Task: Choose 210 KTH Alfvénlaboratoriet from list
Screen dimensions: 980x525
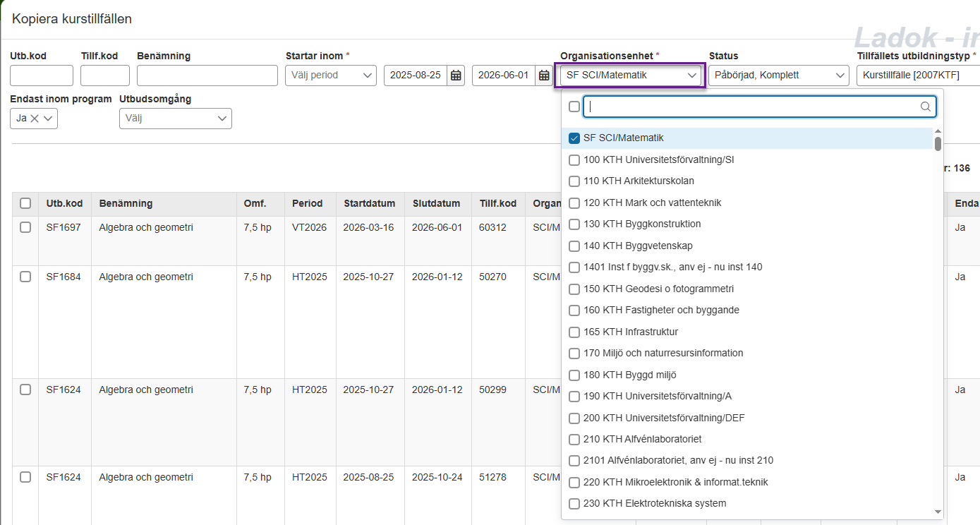Action: [x=574, y=439]
